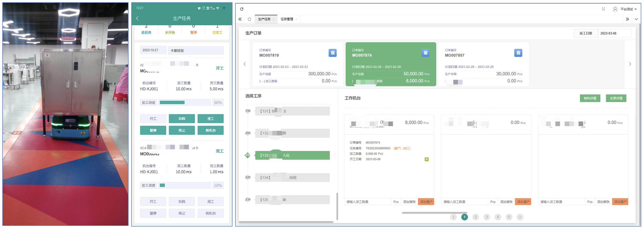The image size is (644, 230).
Task: Close the 任务管理 tab
Action: (296, 19)
